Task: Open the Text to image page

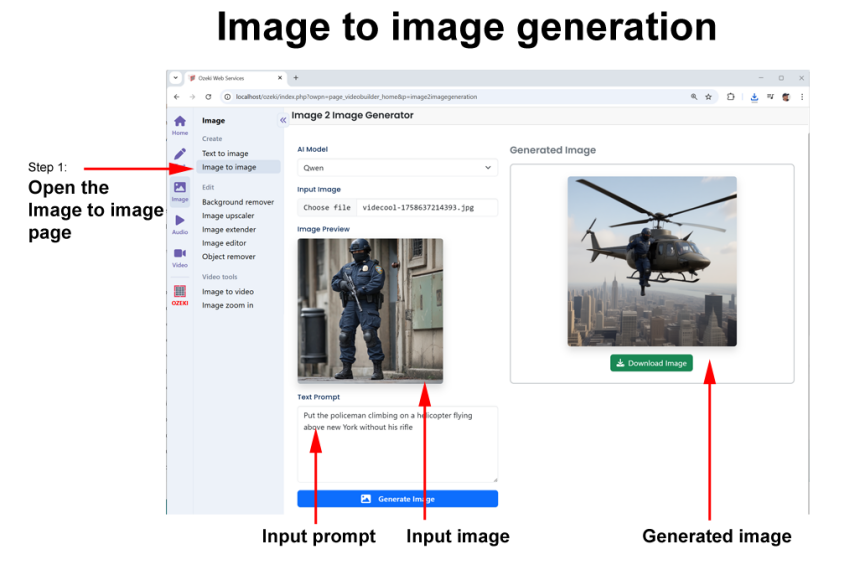Action: click(x=225, y=153)
